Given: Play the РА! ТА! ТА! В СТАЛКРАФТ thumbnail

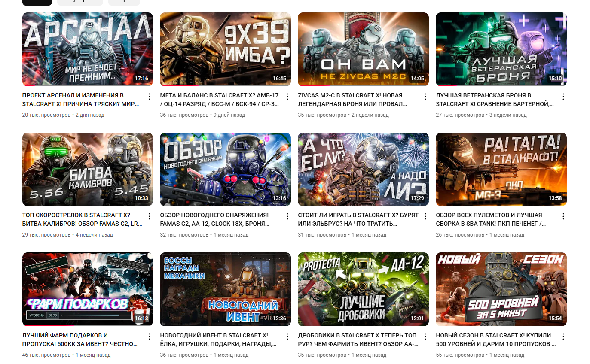Looking at the screenshot, I should pyautogui.click(x=501, y=170).
